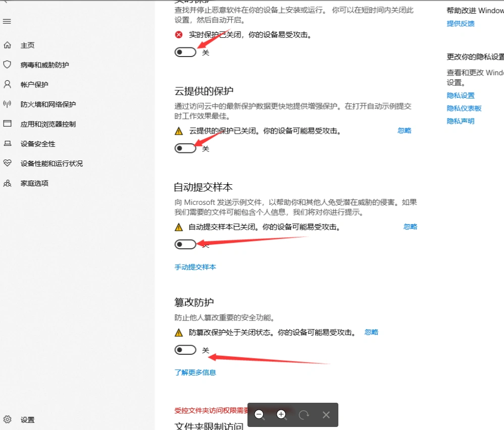Screen dimensions: 504x430
Task: Click the shield icon for virus protection
Action: coord(7,65)
